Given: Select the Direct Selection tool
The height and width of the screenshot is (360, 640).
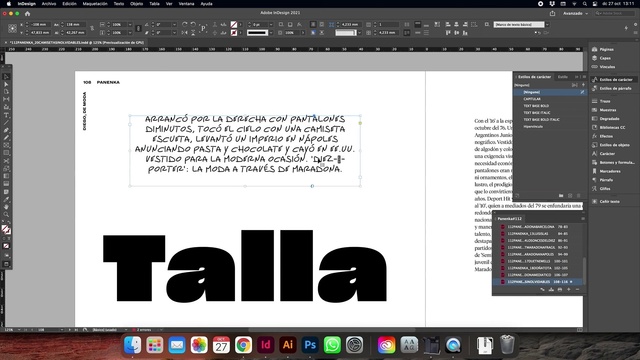Looking at the screenshot, I should coord(6,84).
